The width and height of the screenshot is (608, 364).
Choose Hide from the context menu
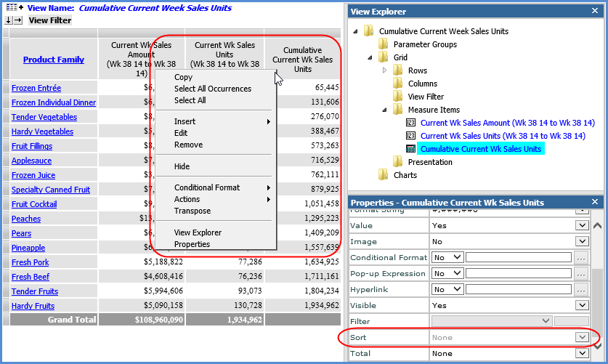click(182, 166)
